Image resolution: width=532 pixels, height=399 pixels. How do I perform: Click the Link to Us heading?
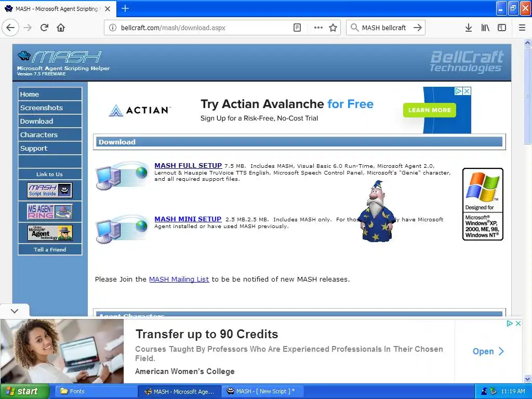tap(50, 174)
